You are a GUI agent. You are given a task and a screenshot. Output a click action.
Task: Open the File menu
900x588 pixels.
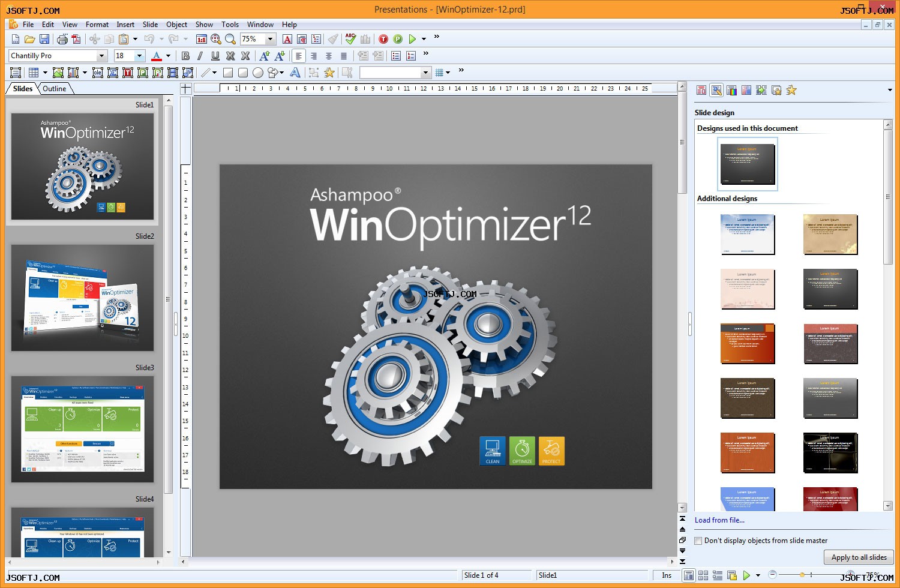click(x=28, y=25)
